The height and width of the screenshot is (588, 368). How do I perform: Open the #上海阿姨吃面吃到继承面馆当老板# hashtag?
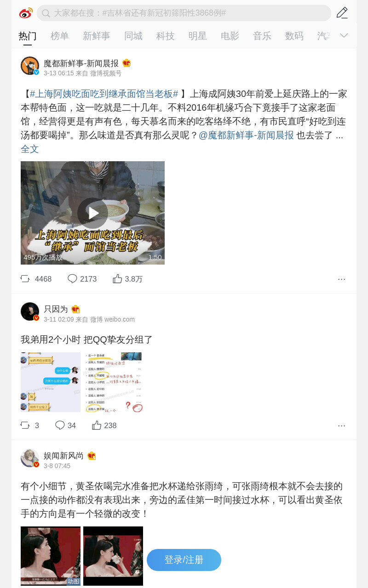(x=104, y=94)
